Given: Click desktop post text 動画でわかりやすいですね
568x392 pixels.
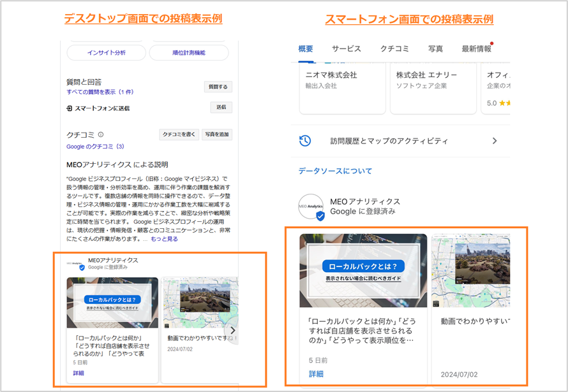Looking at the screenshot, I should 202,338.
